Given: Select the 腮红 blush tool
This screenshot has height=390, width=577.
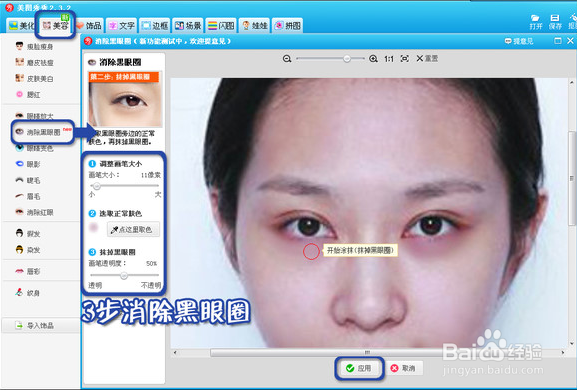Looking at the screenshot, I should click(x=29, y=95).
